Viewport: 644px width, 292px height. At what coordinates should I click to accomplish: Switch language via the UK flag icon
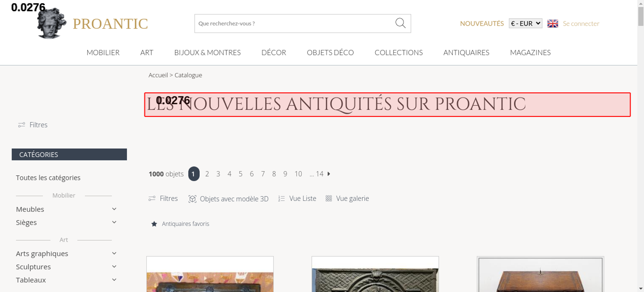point(553,23)
